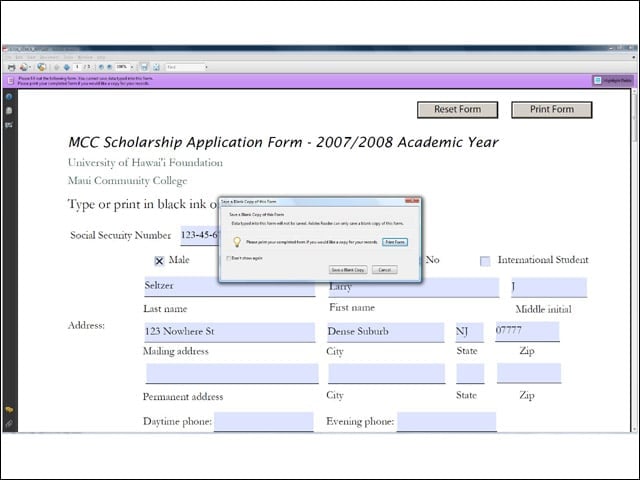The width and height of the screenshot is (640, 480).
Task: Open the Attachments paperclip icon at lower left
Action: (9, 424)
